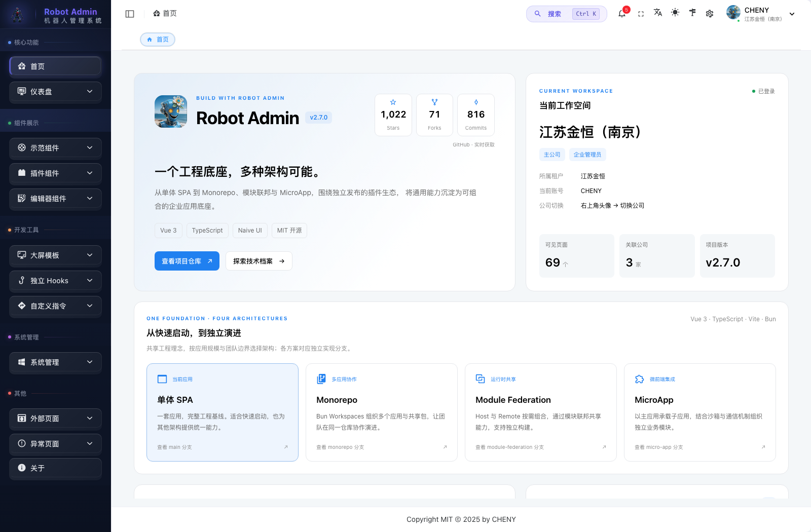811x532 pixels.
Task: Click the robot project avatar image
Action: click(171, 111)
